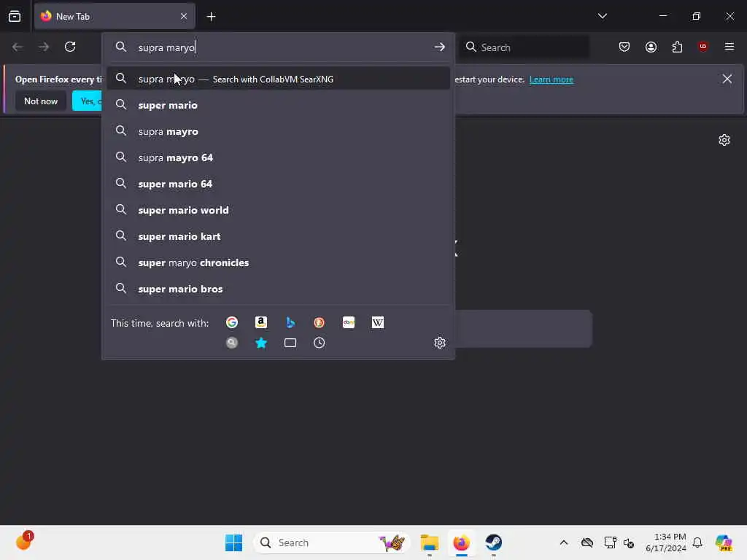
Task: Pick the 'super mario 64' suggestion
Action: [278, 184]
